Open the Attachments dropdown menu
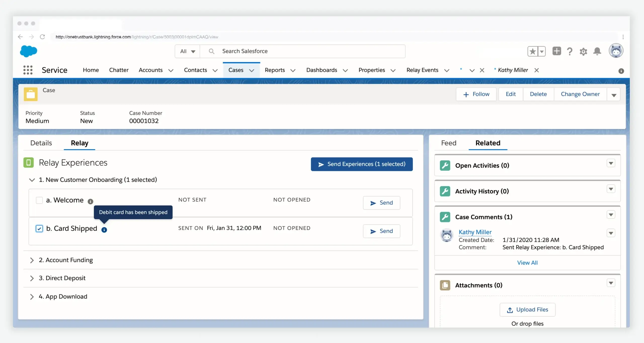 pyautogui.click(x=611, y=283)
